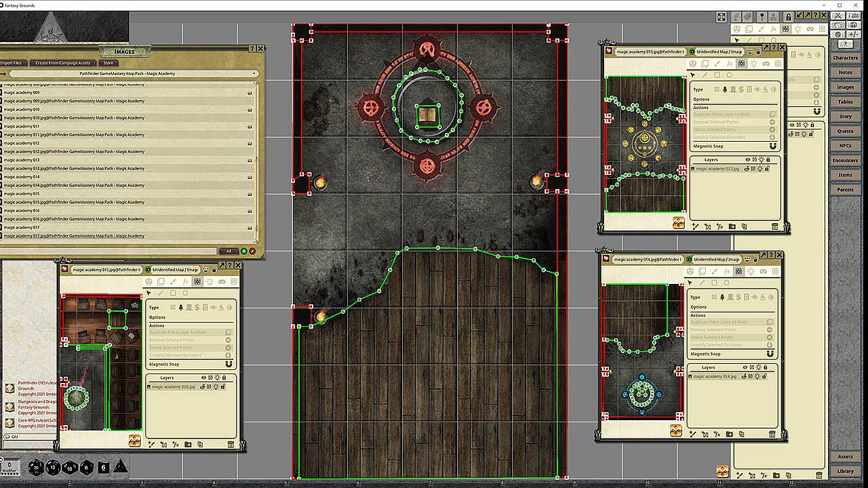Image resolution: width=868 pixels, height=488 pixels.
Task: Roll the d8 die
Action: (86, 467)
